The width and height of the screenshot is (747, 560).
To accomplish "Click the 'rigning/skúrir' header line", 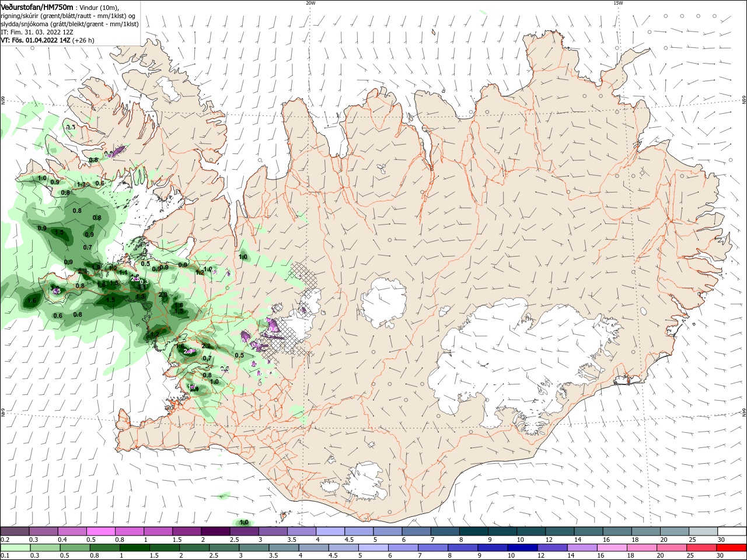I will coord(69,15).
